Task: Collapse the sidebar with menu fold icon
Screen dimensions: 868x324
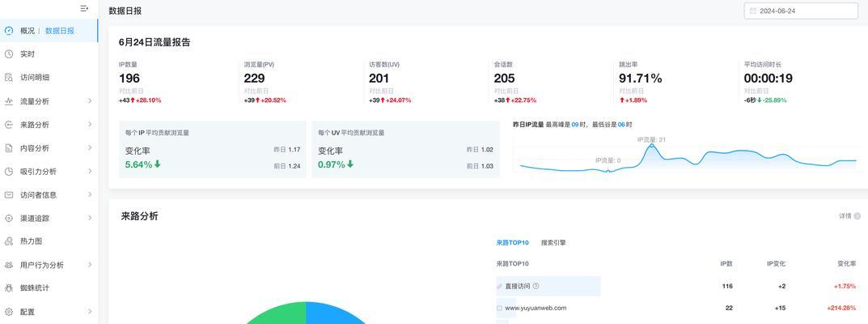Action: 84,9
